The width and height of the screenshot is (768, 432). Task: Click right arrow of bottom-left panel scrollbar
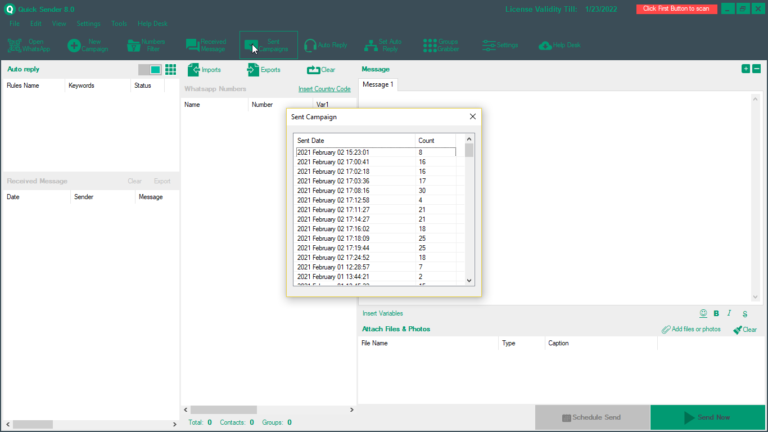[174, 424]
